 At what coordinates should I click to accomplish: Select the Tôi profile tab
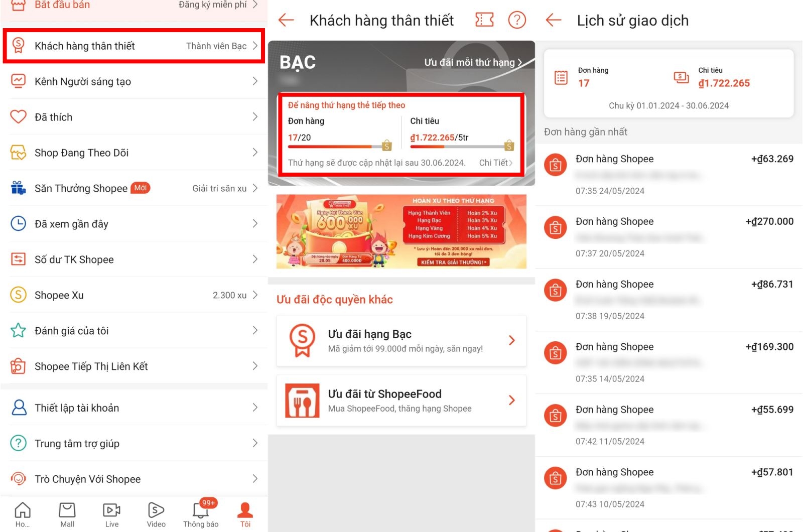coord(245,514)
